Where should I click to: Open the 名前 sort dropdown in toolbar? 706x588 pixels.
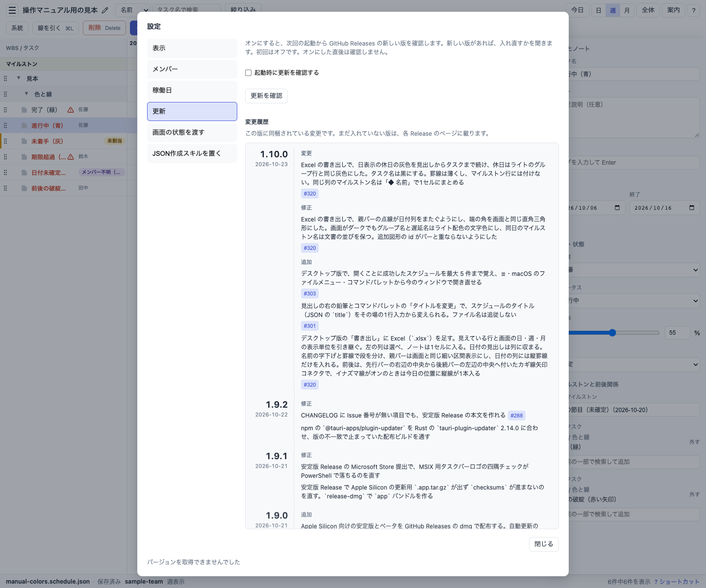[133, 10]
